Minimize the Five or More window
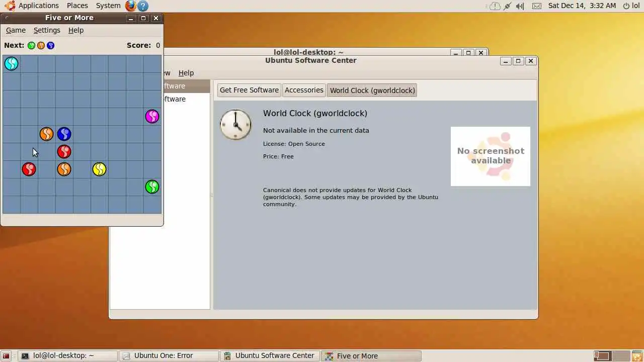This screenshot has width=644, height=362. pyautogui.click(x=131, y=18)
